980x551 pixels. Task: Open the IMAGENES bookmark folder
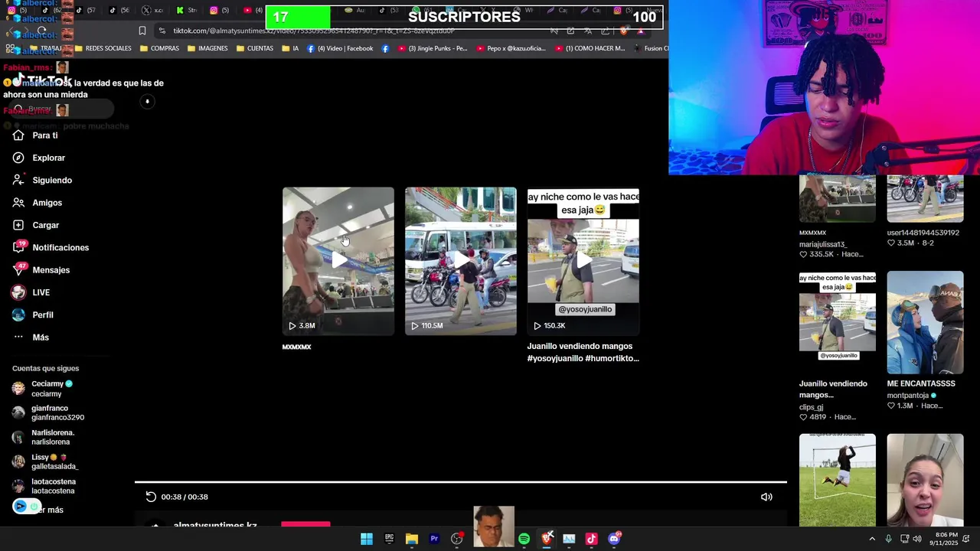coord(207,48)
